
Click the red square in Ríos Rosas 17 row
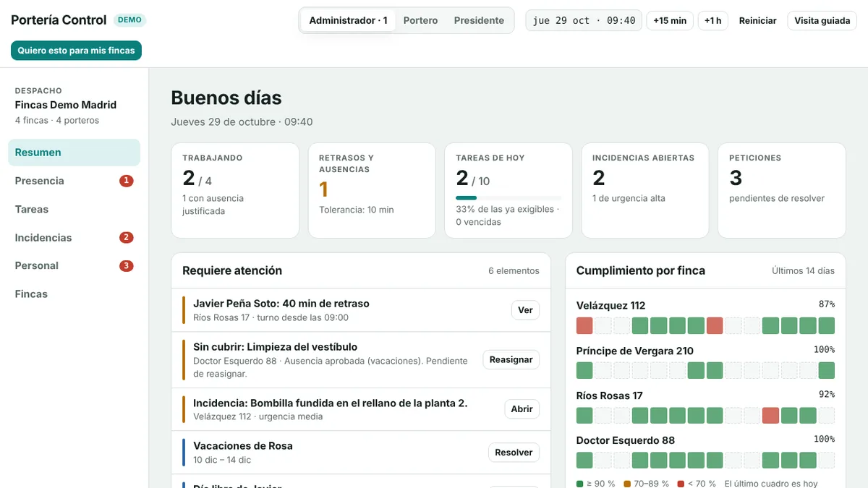tap(770, 416)
